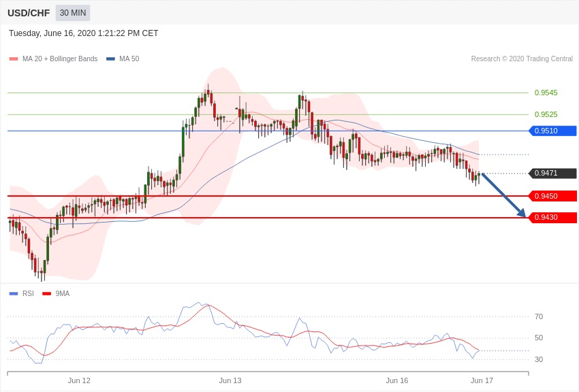Select the red 0.9430 target price tag
Image resolution: width=579 pixels, height=392 pixels.
point(552,218)
